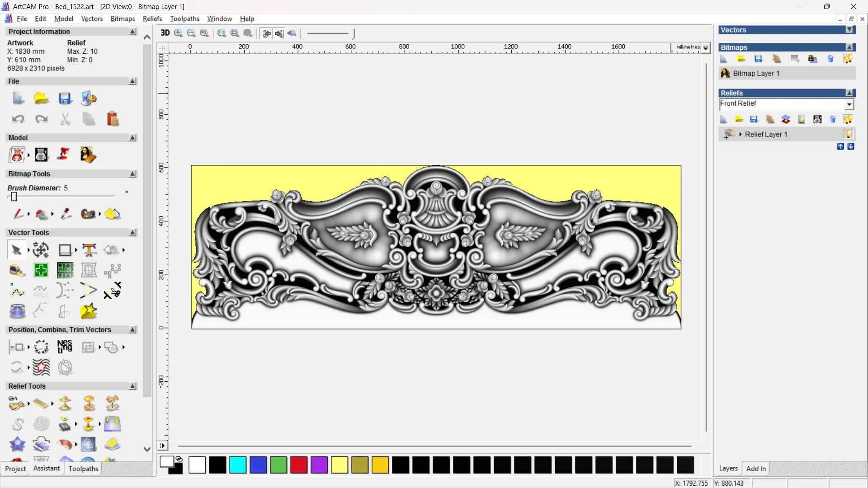This screenshot has height=488, width=868.
Task: Select Bitmap Layer 1 in list
Action: pyautogui.click(x=756, y=73)
